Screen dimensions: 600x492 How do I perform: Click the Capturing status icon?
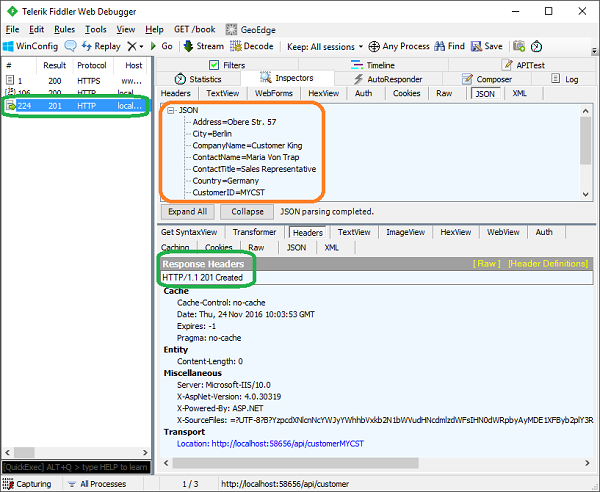(x=8, y=484)
